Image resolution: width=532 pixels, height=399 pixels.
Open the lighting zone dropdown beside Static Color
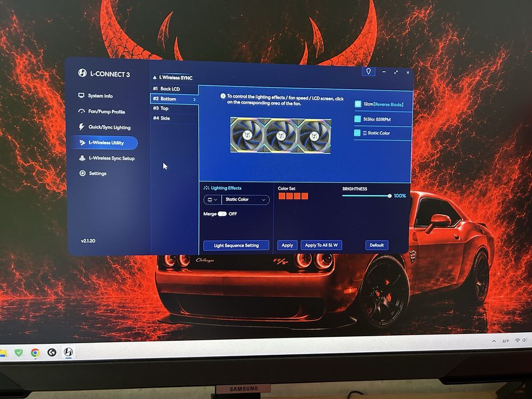[212, 199]
